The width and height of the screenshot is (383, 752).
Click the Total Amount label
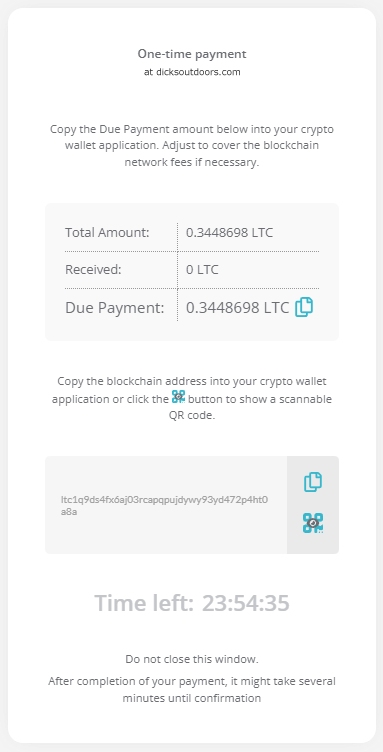[107, 233]
